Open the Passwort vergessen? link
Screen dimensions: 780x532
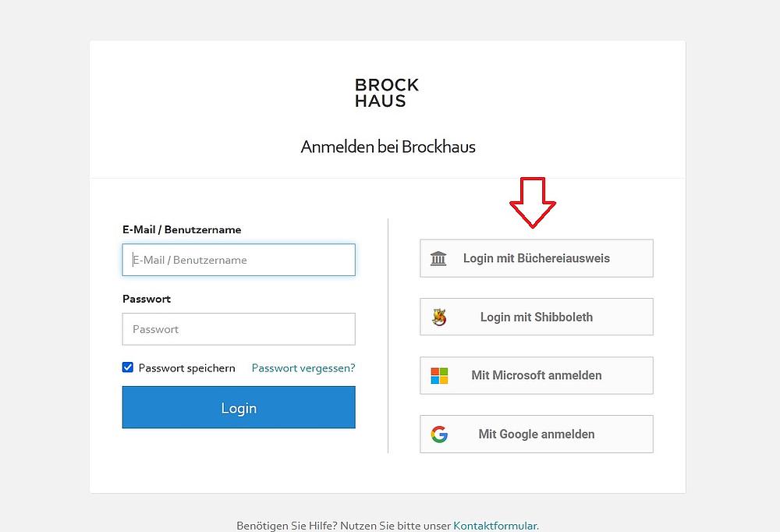coord(303,367)
